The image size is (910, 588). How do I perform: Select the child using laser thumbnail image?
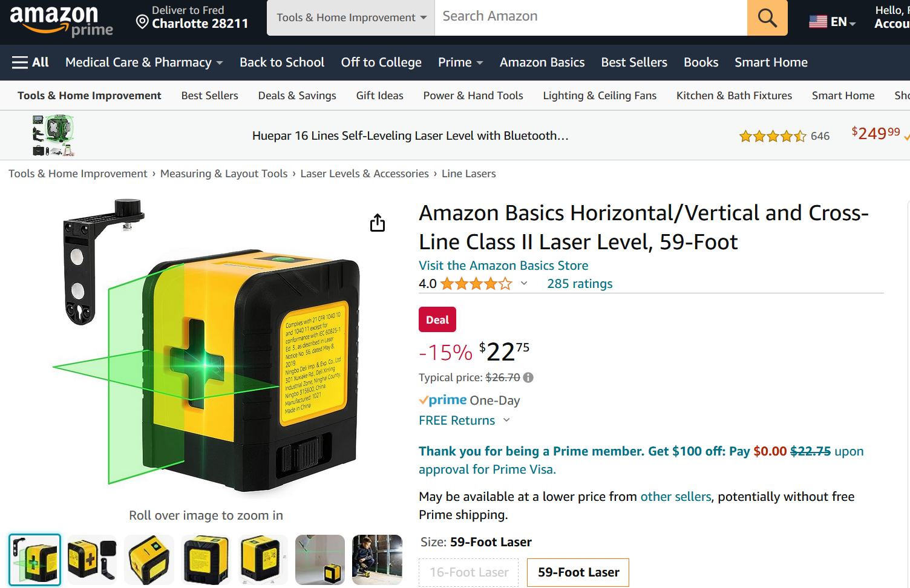click(x=377, y=560)
